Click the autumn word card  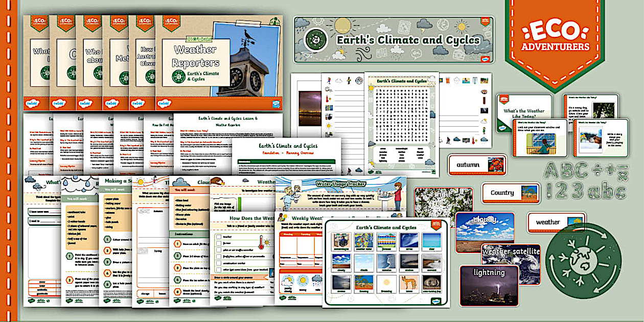pyautogui.click(x=477, y=165)
